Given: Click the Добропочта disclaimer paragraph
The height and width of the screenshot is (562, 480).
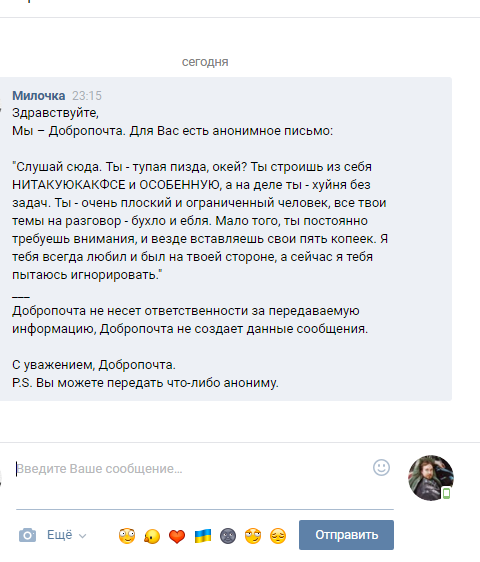Looking at the screenshot, I should 190,320.
